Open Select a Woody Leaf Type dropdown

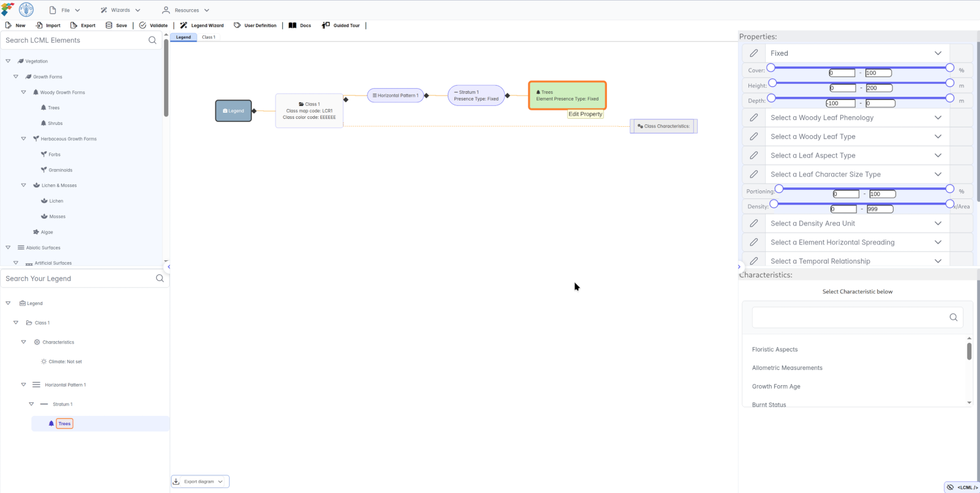(x=857, y=137)
